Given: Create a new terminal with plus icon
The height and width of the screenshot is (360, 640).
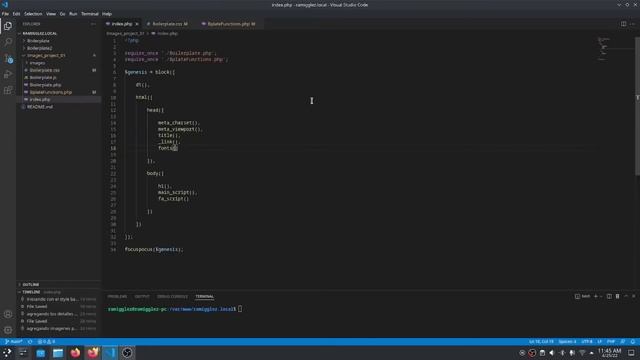Looking at the screenshot, I should click(596, 296).
